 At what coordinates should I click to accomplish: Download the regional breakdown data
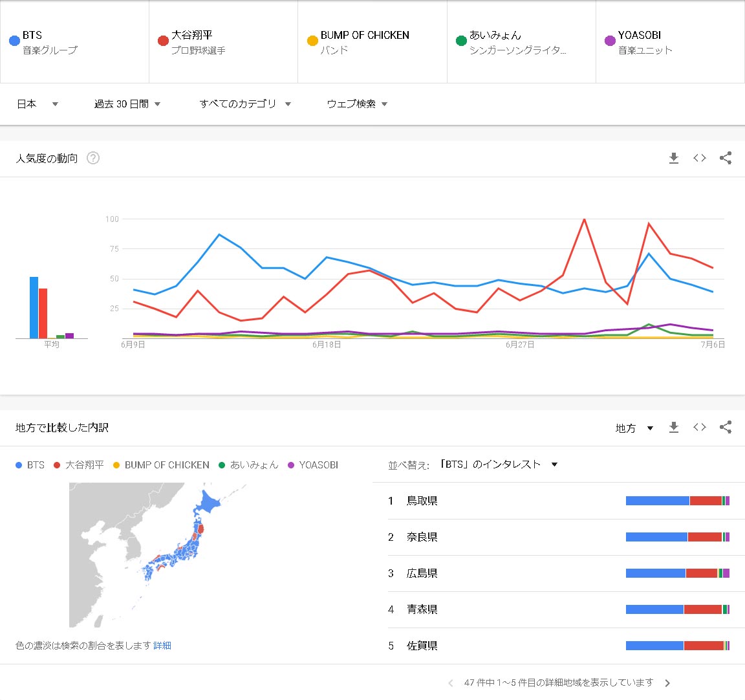[x=674, y=427]
